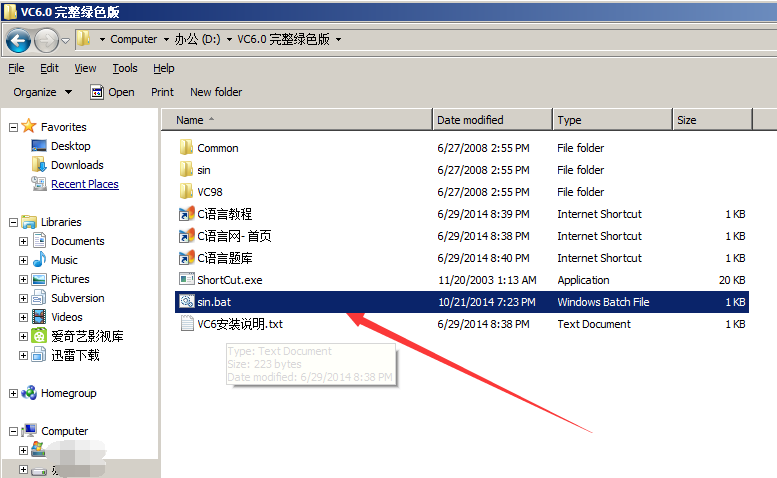The image size is (777, 478).
Task: Click the ShortCut.exe application icon
Action: 186,280
